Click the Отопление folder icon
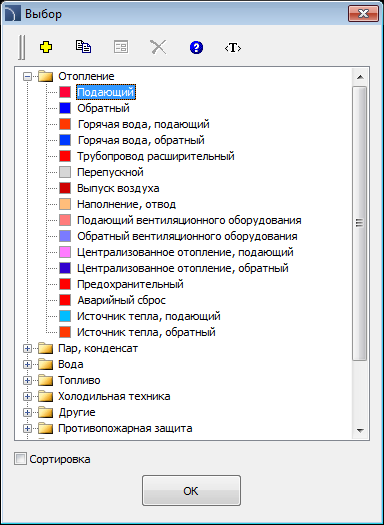 point(46,77)
